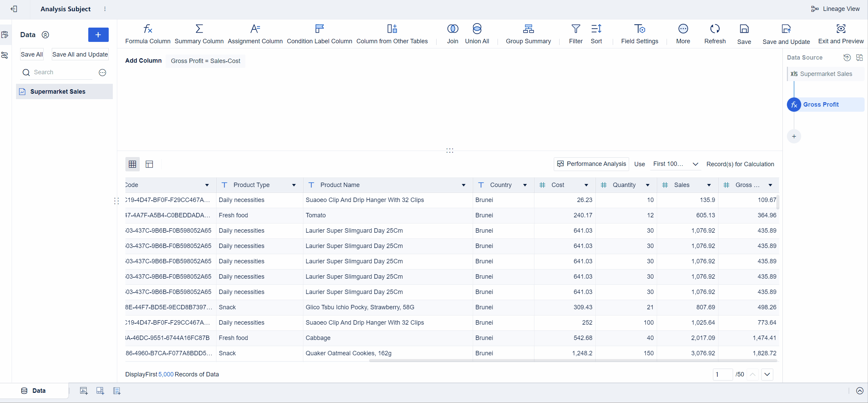868x403 pixels.
Task: Exit and Preview the table
Action: (841, 34)
